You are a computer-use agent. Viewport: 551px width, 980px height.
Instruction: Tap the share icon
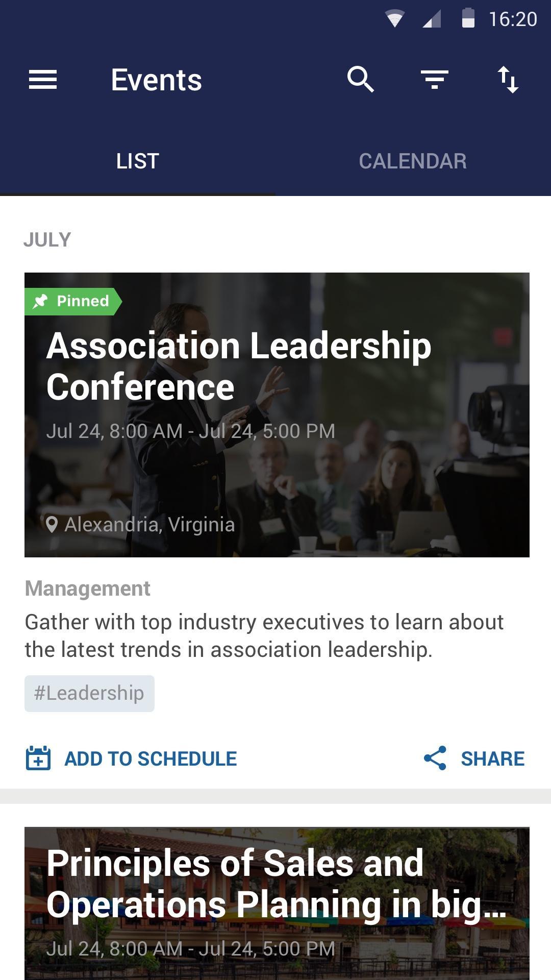click(435, 758)
